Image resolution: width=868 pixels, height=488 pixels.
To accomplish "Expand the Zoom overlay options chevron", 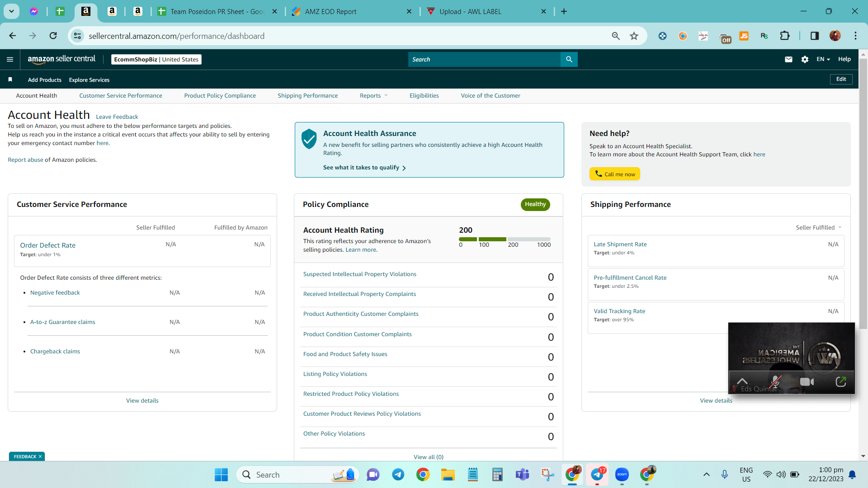I will coord(742,381).
